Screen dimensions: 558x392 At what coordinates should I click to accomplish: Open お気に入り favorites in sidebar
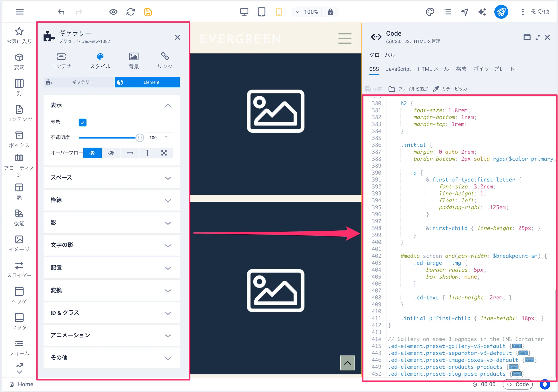tap(19, 35)
